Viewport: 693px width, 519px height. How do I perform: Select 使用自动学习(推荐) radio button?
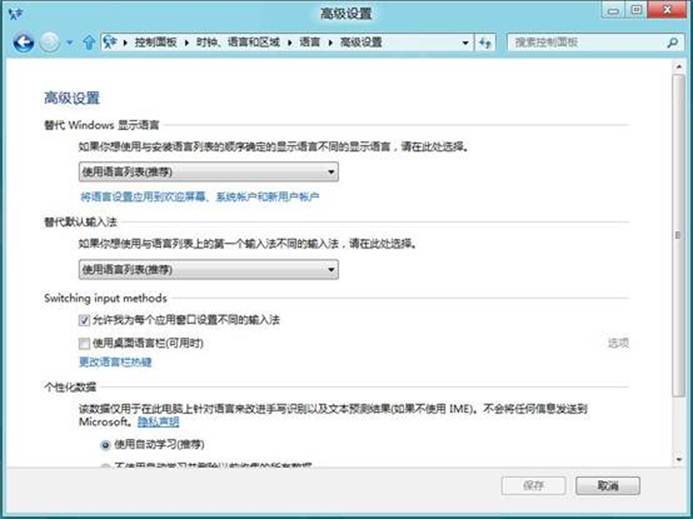(x=106, y=445)
